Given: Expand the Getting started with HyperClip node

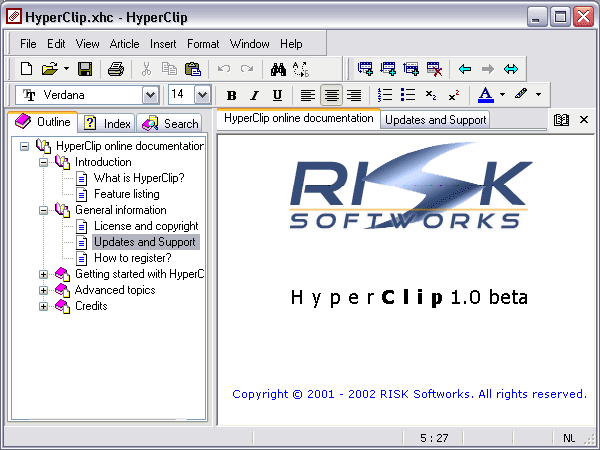Looking at the screenshot, I should coord(43,274).
